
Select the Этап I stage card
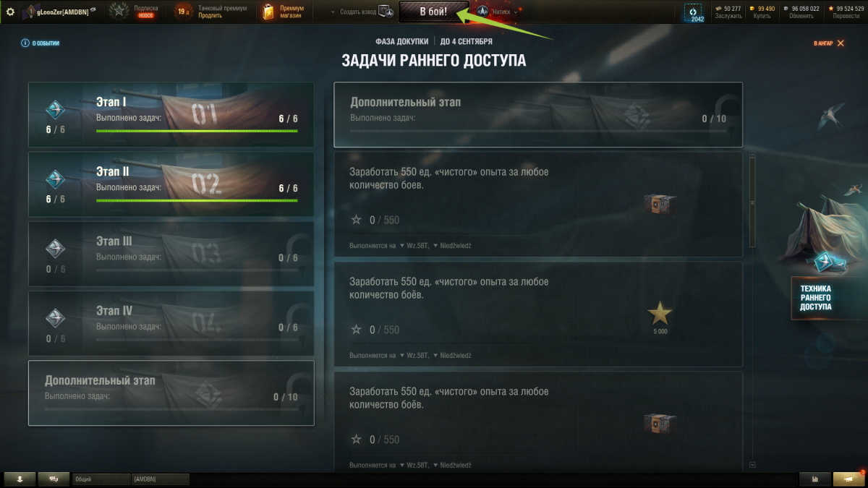point(171,115)
